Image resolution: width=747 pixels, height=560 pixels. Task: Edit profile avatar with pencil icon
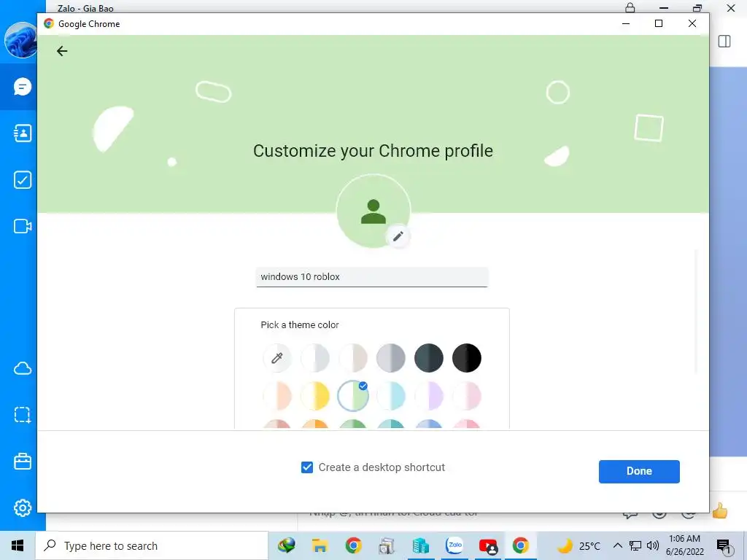pyautogui.click(x=398, y=236)
